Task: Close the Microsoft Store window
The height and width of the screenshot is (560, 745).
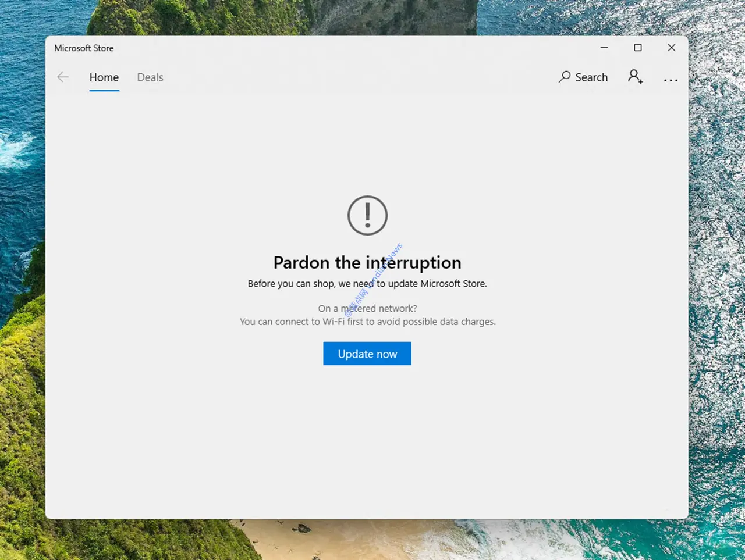Action: click(672, 48)
